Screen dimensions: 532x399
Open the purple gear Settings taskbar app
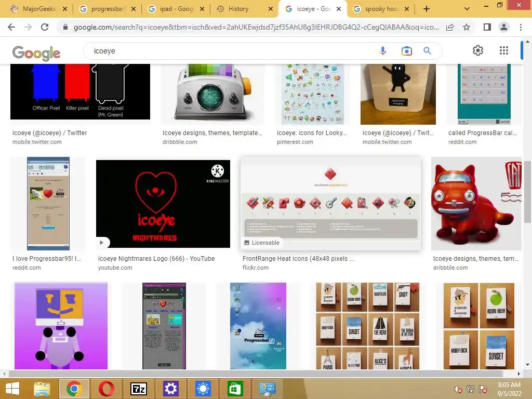pos(170,389)
